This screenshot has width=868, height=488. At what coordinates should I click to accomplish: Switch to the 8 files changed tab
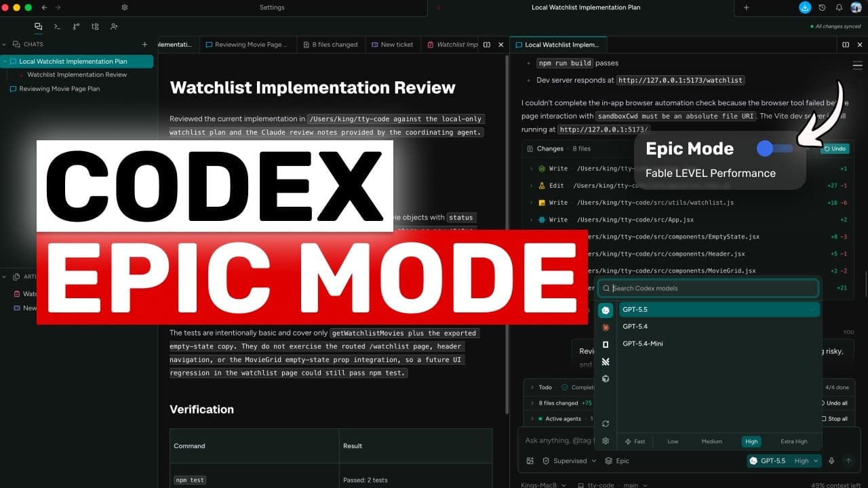[330, 45]
